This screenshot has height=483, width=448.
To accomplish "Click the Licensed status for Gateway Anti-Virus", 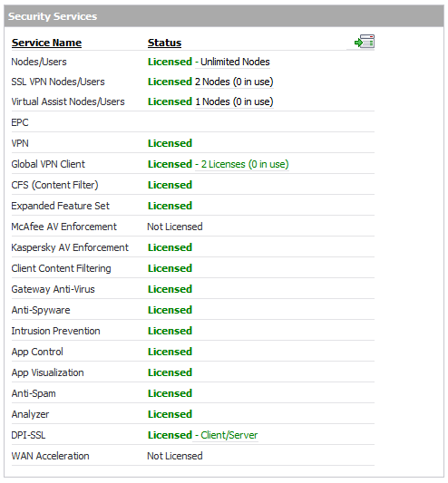I will tap(170, 289).
